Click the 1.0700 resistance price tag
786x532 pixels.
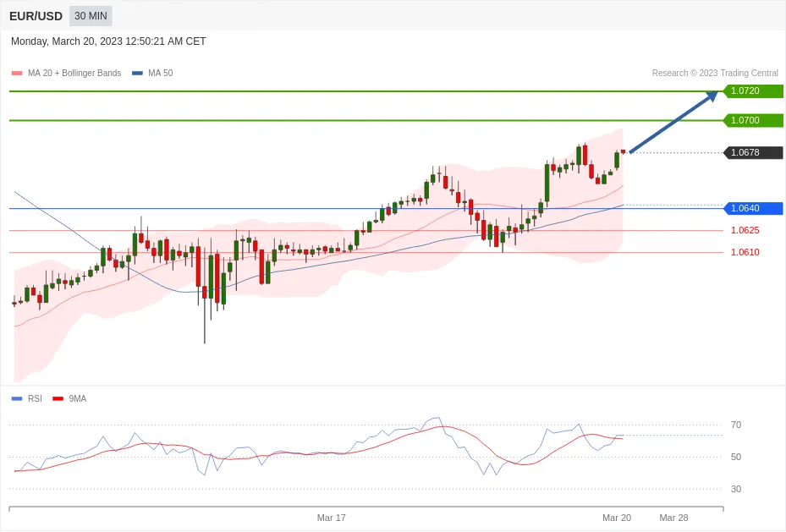753,120
